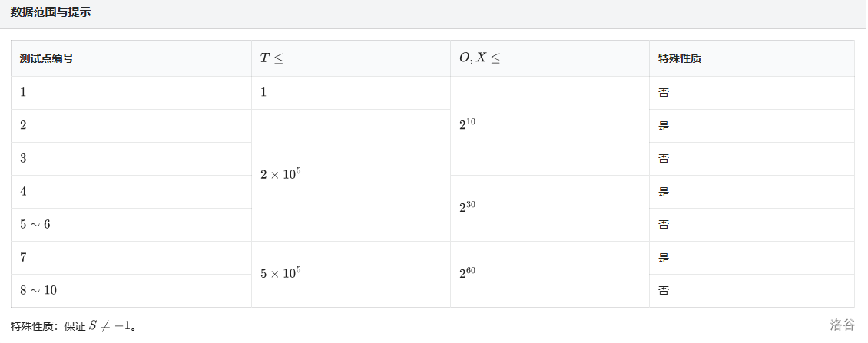Select the 5 × 10⁵ limit cell
Screen dimensions: 868x343
click(280, 273)
